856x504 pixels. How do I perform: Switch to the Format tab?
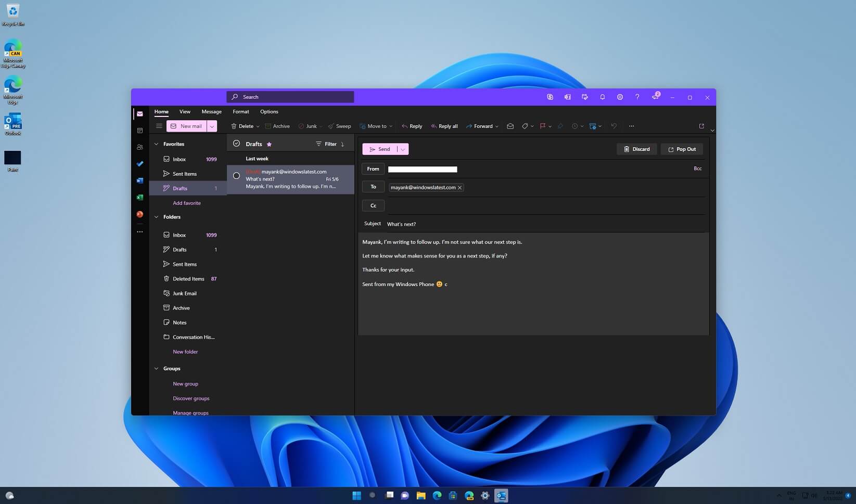240,111
